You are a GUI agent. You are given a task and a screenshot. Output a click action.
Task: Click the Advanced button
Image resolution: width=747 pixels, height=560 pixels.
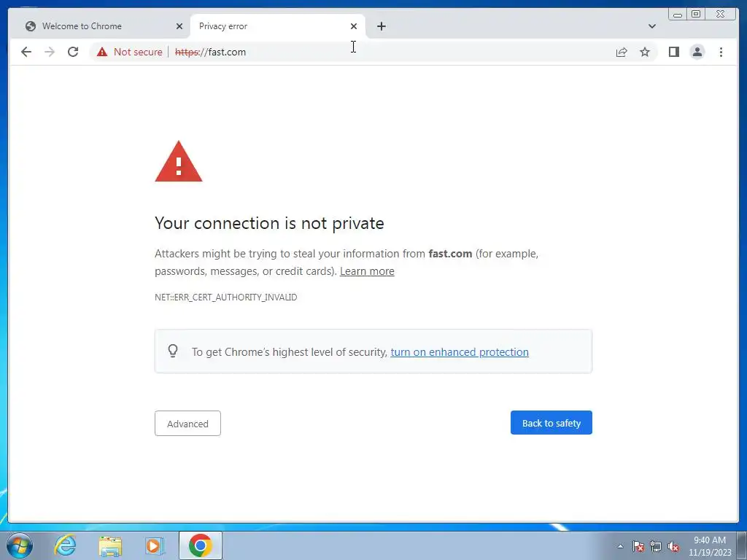point(187,424)
